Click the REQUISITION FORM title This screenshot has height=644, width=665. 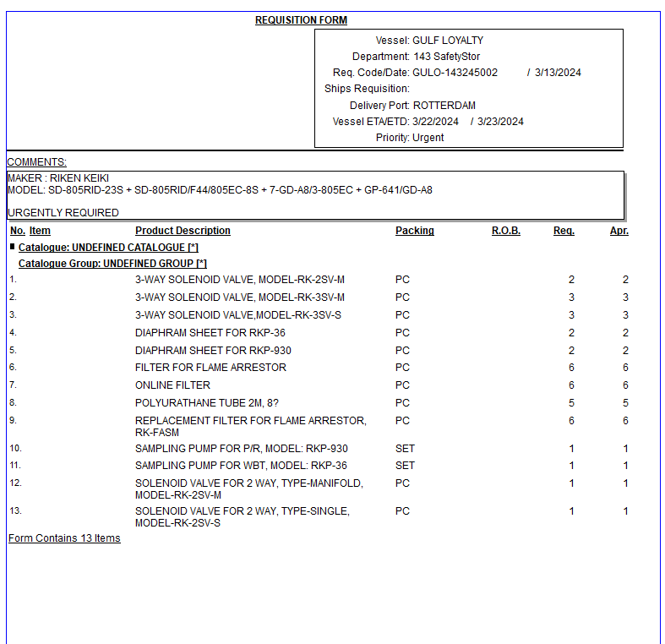click(x=301, y=20)
